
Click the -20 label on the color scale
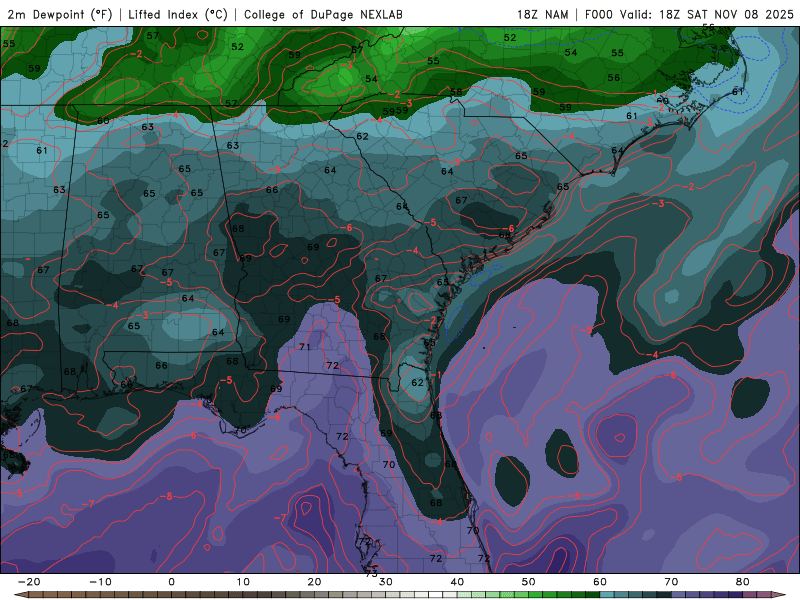point(29,582)
